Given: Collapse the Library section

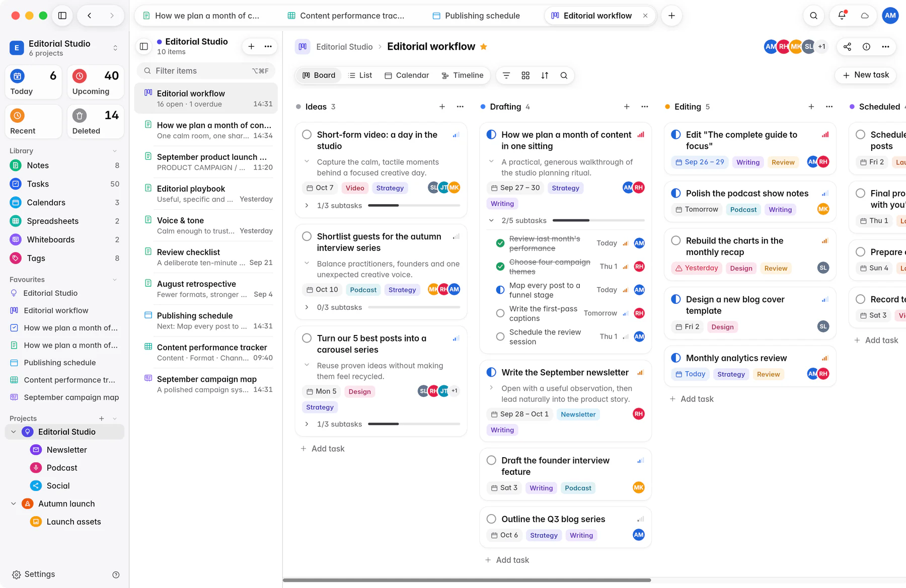Looking at the screenshot, I should tap(115, 151).
